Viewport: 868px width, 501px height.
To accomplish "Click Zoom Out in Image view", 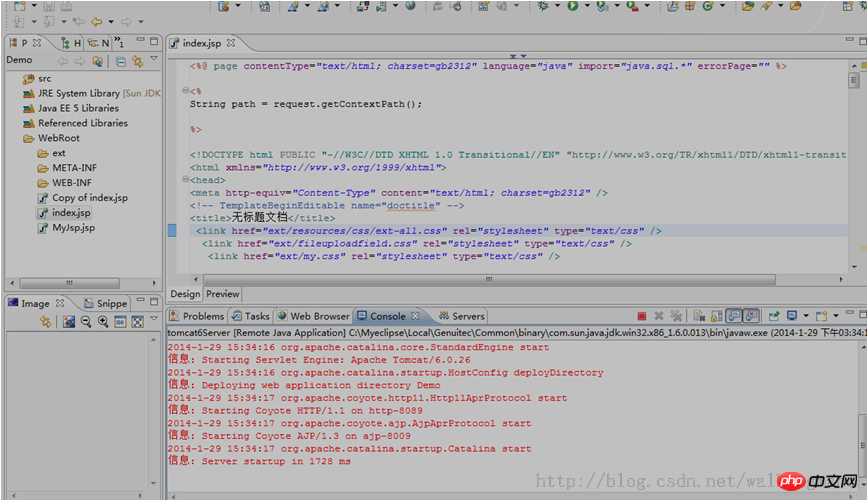I will 86,322.
